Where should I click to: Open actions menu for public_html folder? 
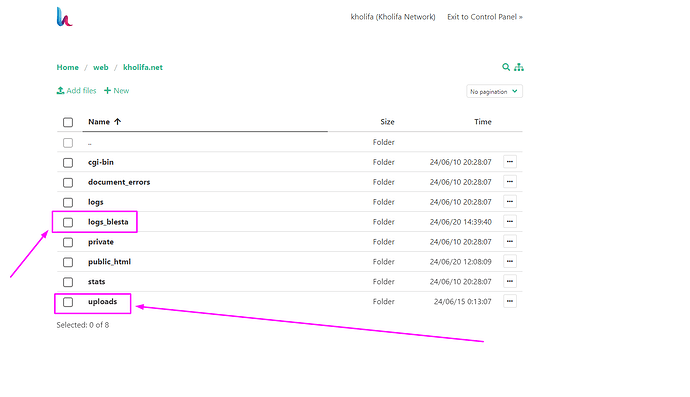pyautogui.click(x=510, y=261)
